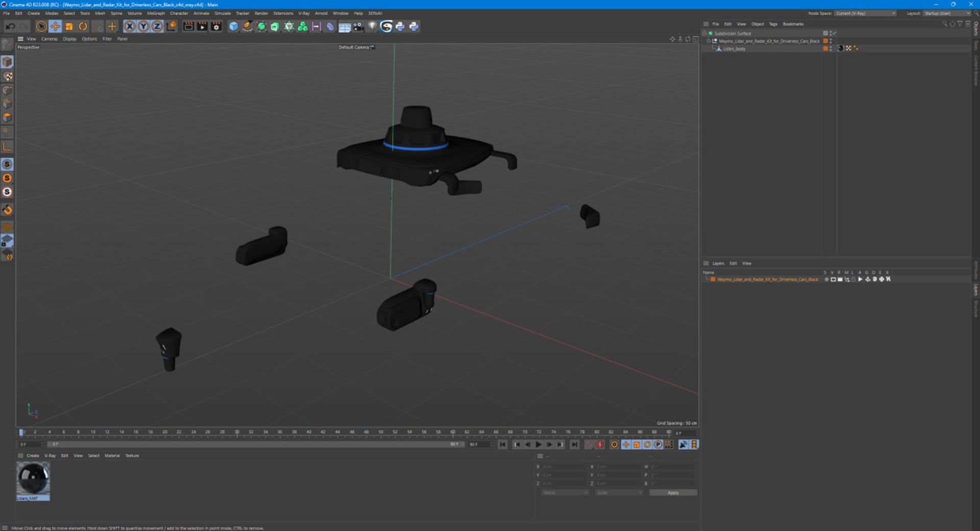The height and width of the screenshot is (531, 980).
Task: Toggle the Z-axis lock
Action: click(157, 27)
